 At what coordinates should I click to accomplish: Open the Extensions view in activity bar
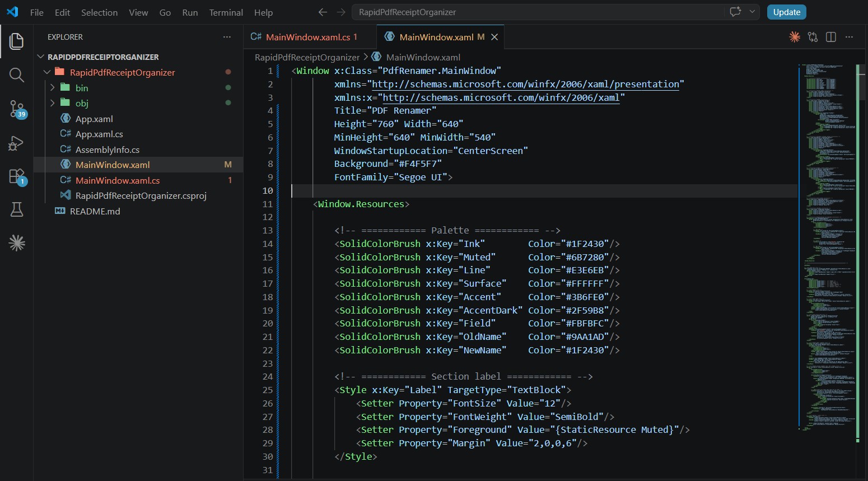click(x=17, y=177)
